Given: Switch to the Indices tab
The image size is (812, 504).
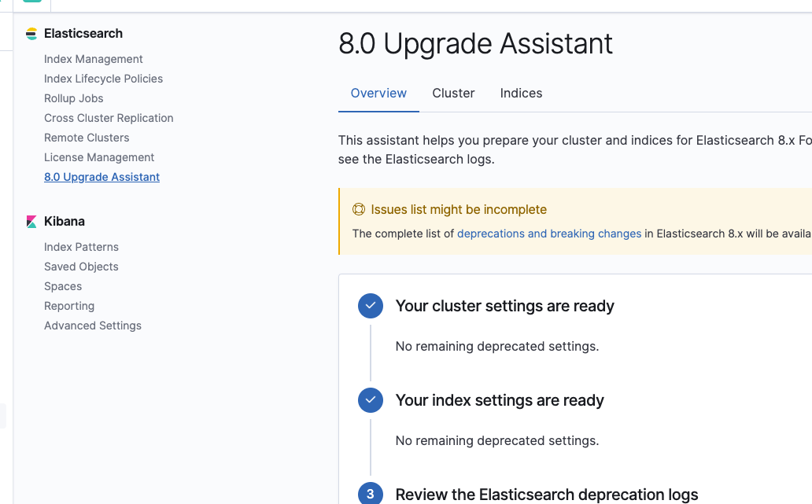Looking at the screenshot, I should tap(521, 93).
